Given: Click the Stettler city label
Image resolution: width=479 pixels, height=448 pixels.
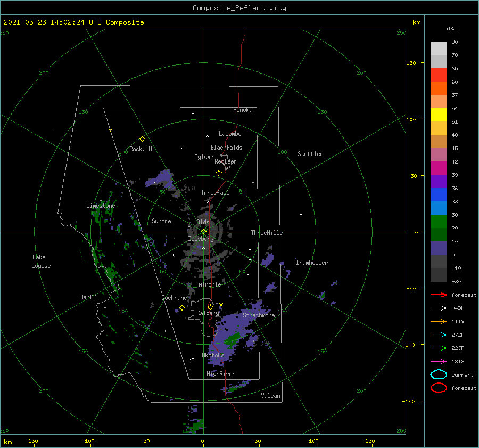Looking at the screenshot, I should [x=310, y=154].
